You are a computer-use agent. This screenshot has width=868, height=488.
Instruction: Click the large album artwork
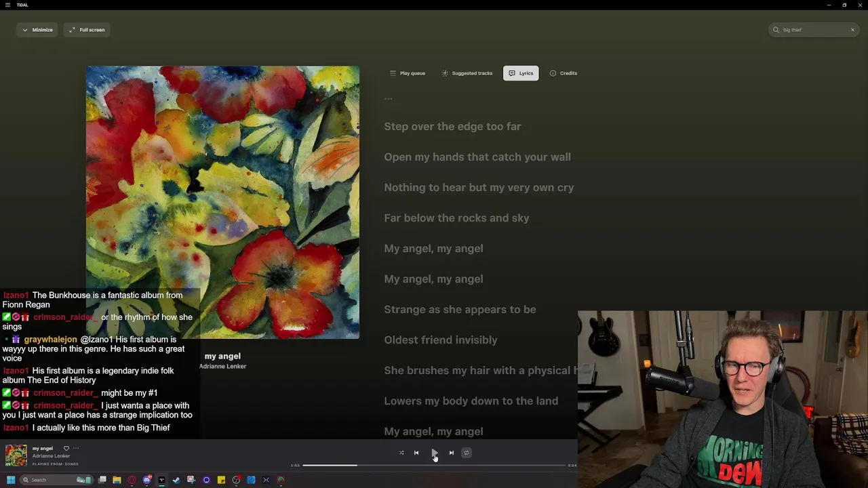tap(222, 202)
